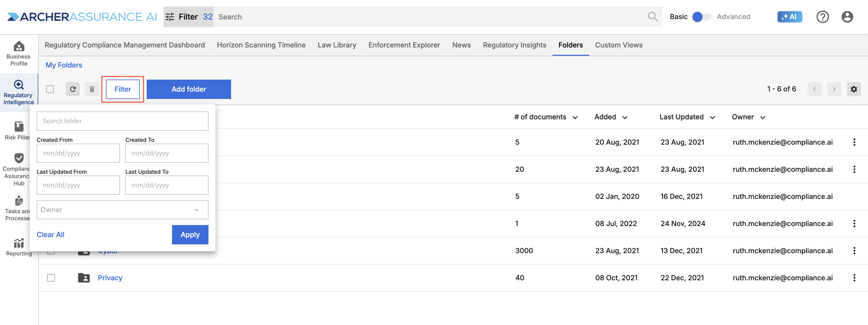The height and width of the screenshot is (325, 868).
Task: Click the Reporting chart icon in sidebar
Action: [19, 243]
